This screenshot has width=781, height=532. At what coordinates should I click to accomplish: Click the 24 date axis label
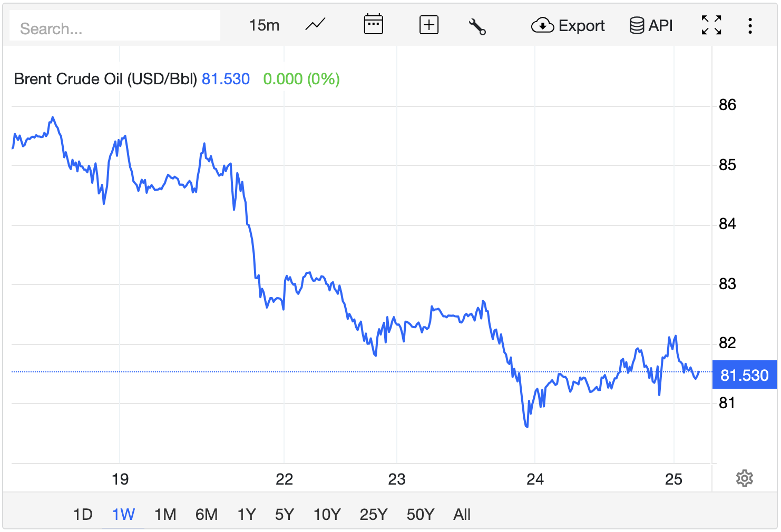(535, 479)
